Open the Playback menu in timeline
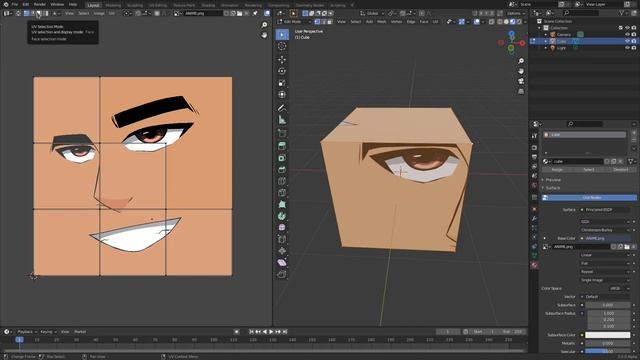 tap(27, 332)
